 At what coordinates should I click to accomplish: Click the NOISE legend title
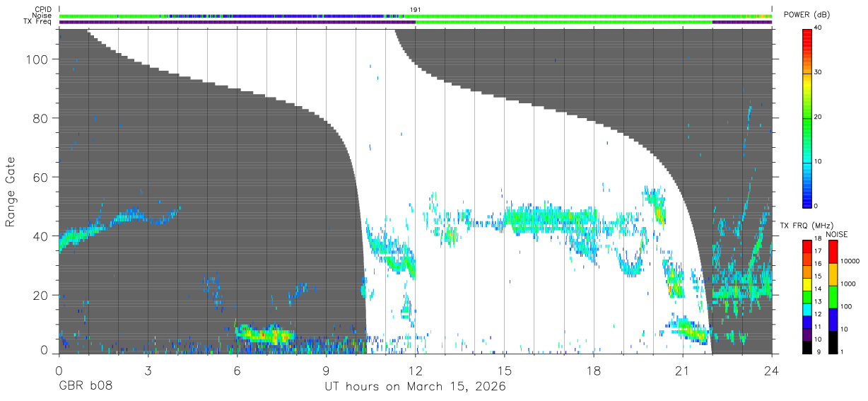tap(836, 234)
